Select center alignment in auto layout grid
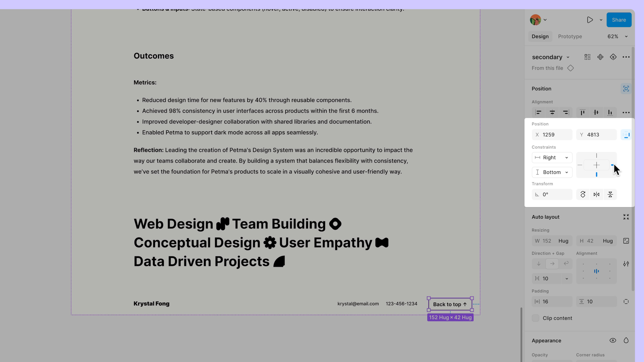This screenshot has height=362, width=644. (x=596, y=271)
